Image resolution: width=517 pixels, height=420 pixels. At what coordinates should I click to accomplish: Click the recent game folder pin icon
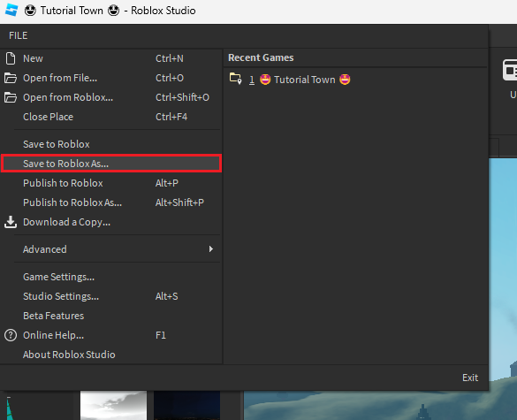coord(235,79)
